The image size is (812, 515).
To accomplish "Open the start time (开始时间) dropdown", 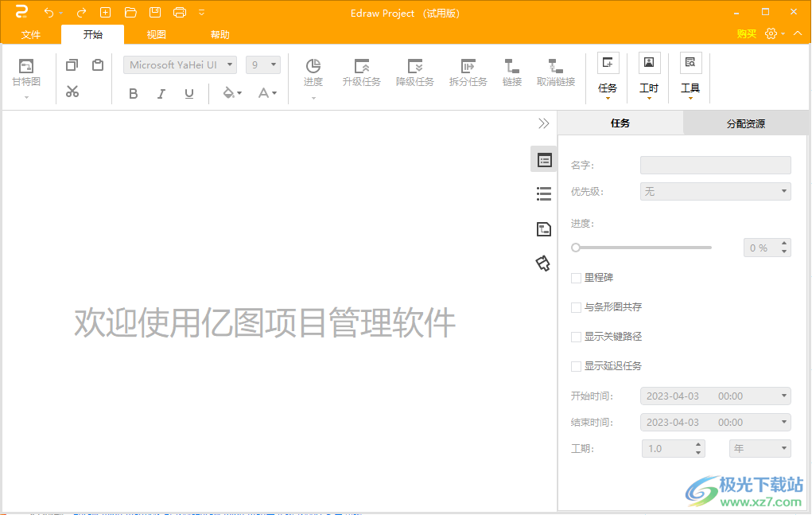I will coord(715,396).
